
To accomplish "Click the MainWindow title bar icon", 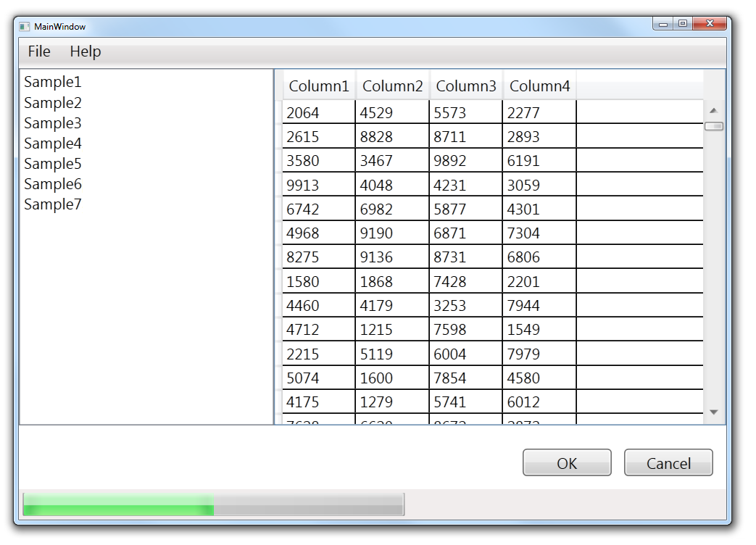I will click(x=25, y=27).
